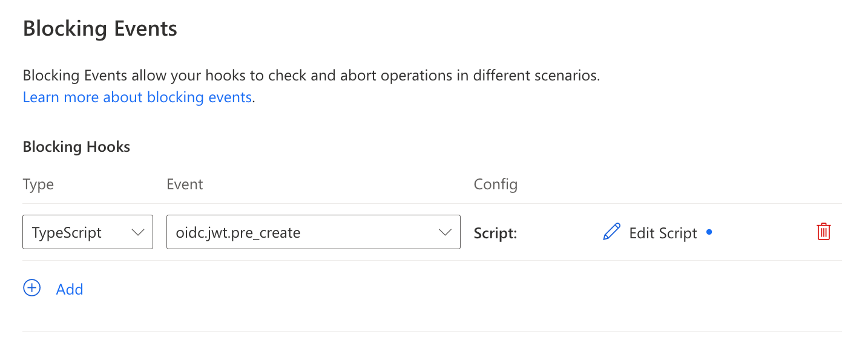Screen dimensions: 868x352
Task: Click the Type column header
Action: coord(38,184)
